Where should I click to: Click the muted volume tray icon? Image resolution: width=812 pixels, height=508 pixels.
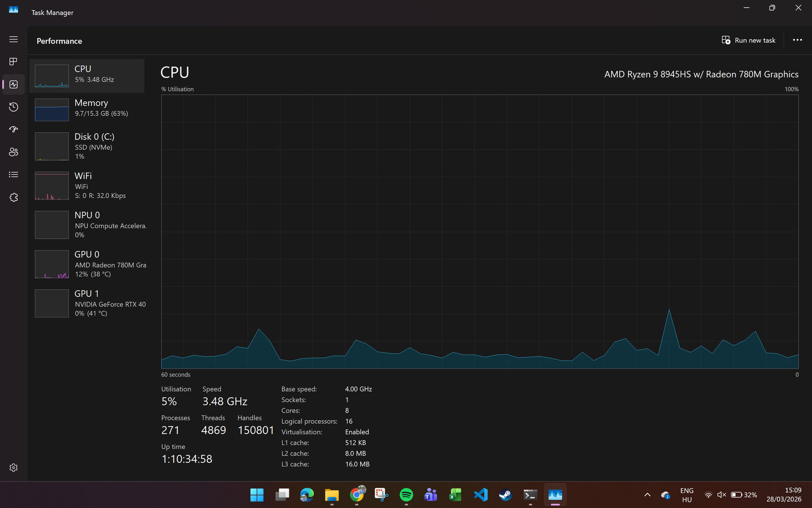pyautogui.click(x=722, y=495)
